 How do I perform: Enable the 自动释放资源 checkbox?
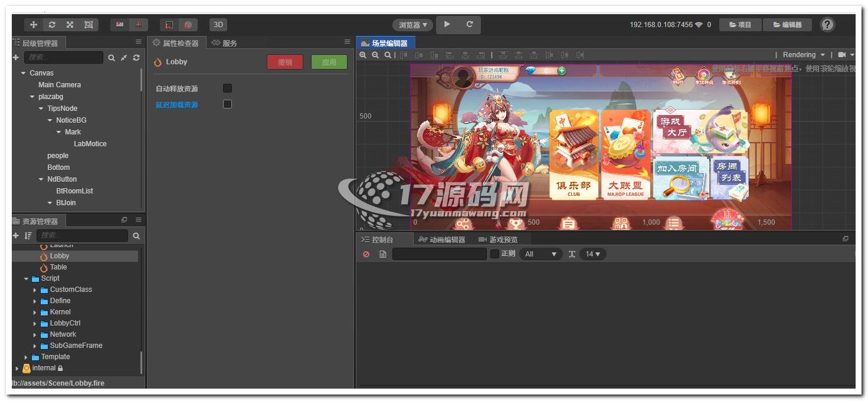tap(227, 88)
